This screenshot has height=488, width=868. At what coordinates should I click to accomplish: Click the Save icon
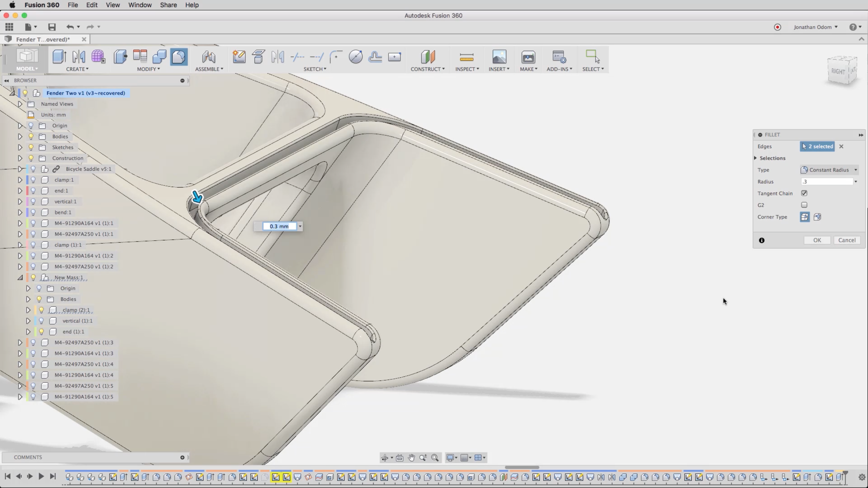pyautogui.click(x=52, y=27)
